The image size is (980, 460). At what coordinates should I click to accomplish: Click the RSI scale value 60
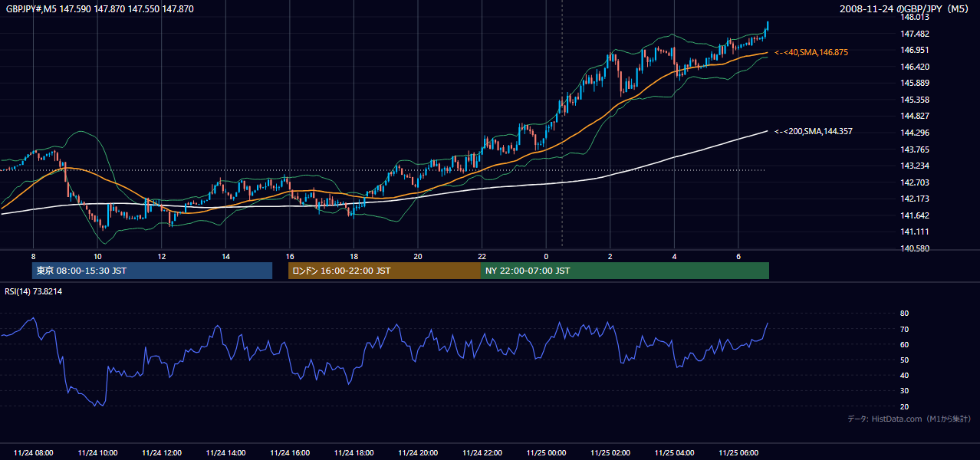[904, 344]
